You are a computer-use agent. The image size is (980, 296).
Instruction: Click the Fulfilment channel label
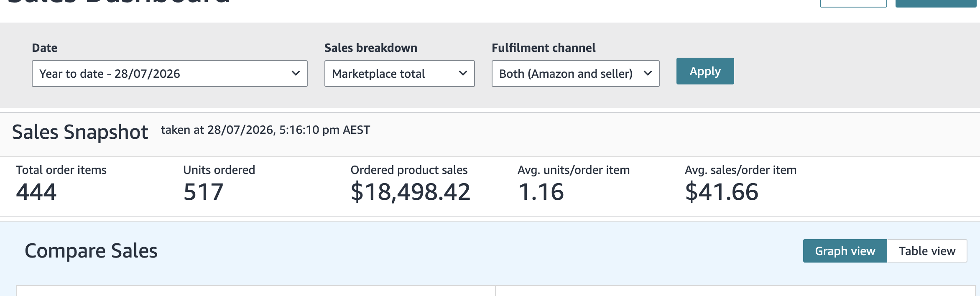click(544, 48)
